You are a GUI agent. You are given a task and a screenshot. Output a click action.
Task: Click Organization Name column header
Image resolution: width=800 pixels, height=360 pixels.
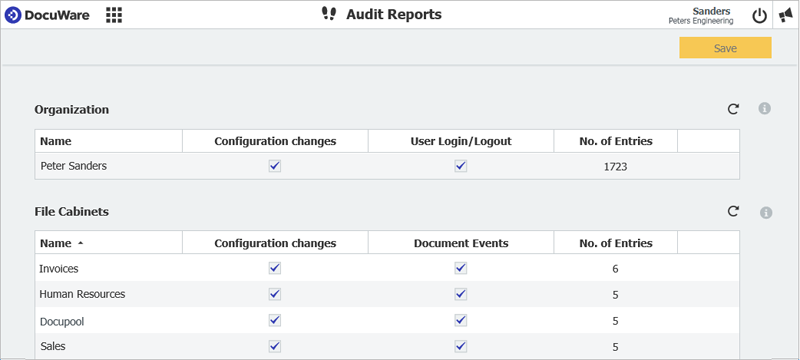coord(108,141)
